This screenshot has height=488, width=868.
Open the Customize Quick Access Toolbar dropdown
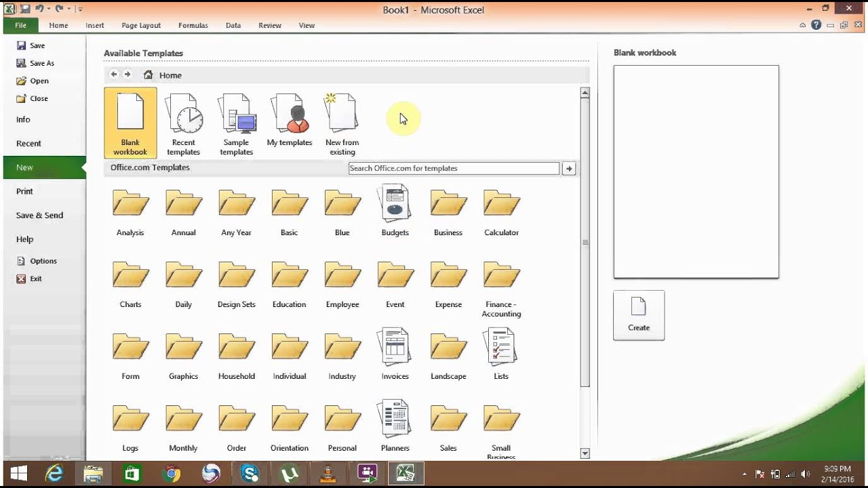click(80, 9)
